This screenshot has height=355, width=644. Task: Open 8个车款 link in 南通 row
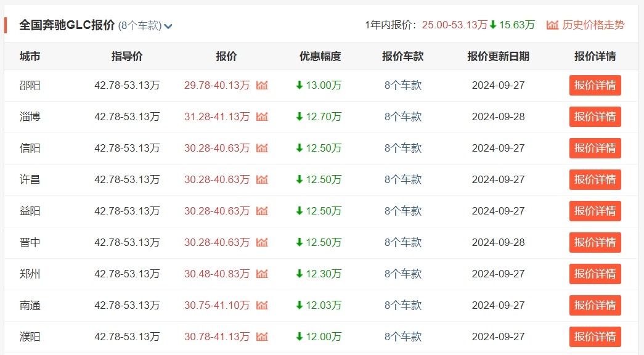[403, 305]
